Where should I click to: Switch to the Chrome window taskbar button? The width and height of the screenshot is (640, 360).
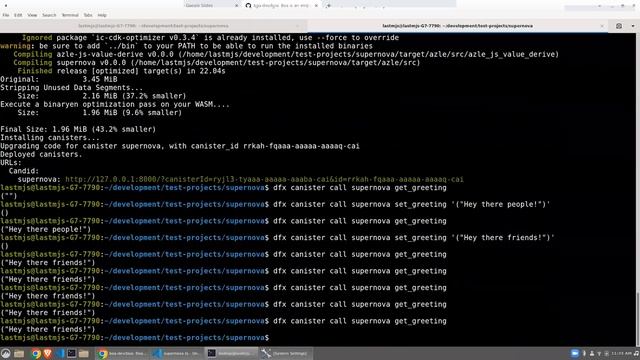[122, 353]
